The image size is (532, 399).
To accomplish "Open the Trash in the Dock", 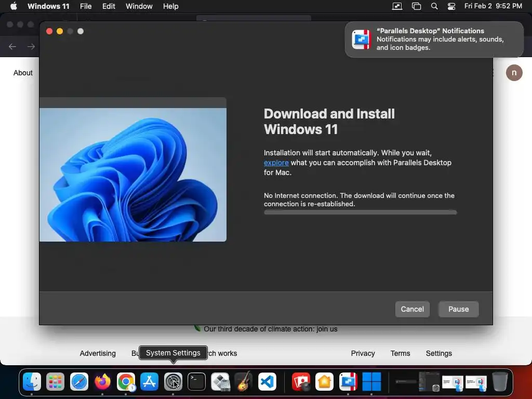I will click(500, 381).
